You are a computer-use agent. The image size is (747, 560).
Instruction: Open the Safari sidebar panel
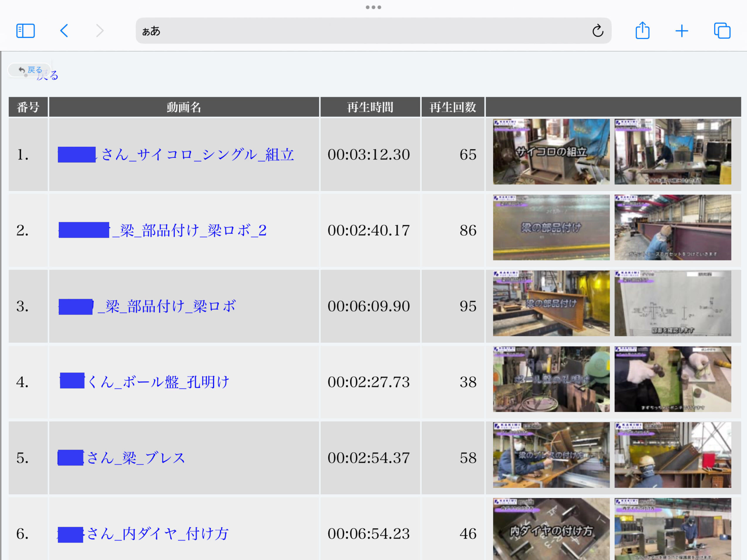[25, 31]
